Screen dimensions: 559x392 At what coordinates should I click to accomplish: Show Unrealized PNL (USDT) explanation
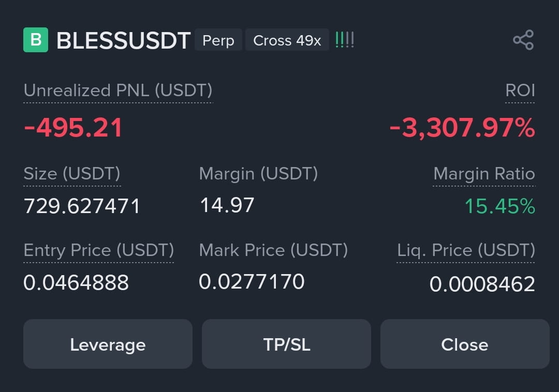[118, 91]
